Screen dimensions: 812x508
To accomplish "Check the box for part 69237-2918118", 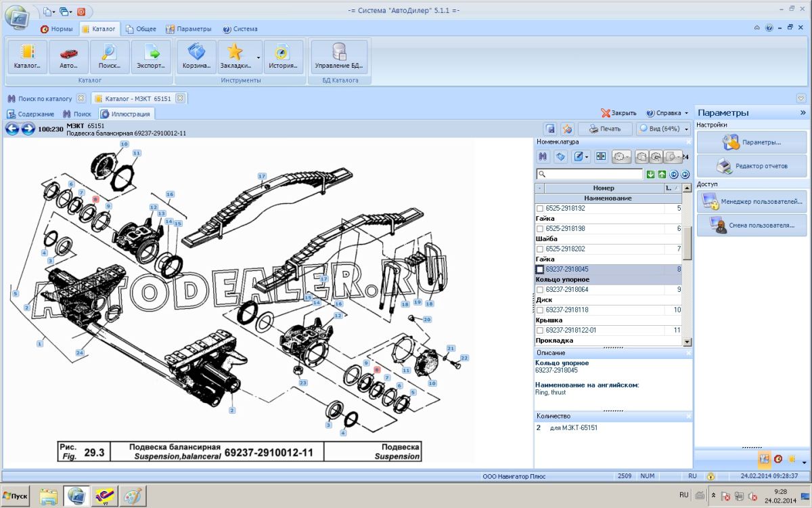I will tap(540, 310).
